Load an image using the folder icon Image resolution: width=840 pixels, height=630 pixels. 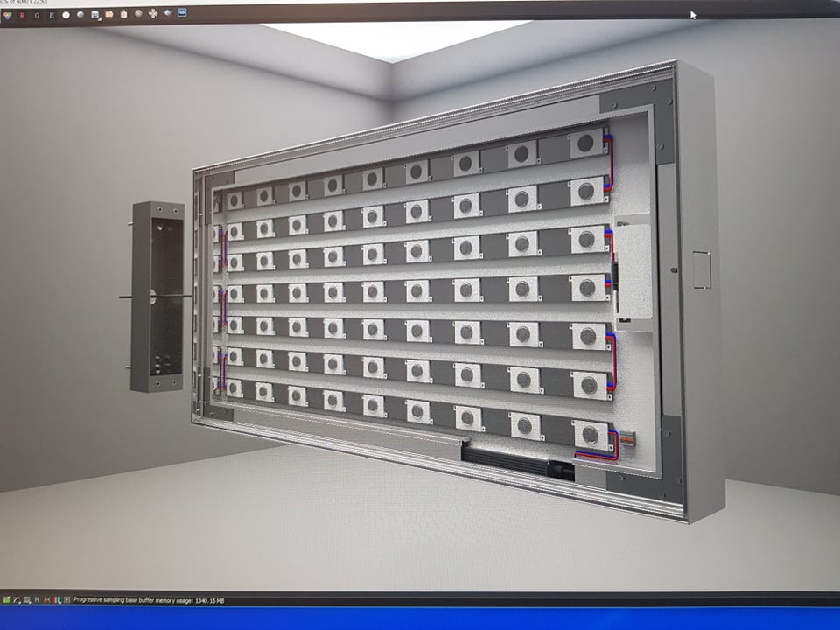[109, 15]
